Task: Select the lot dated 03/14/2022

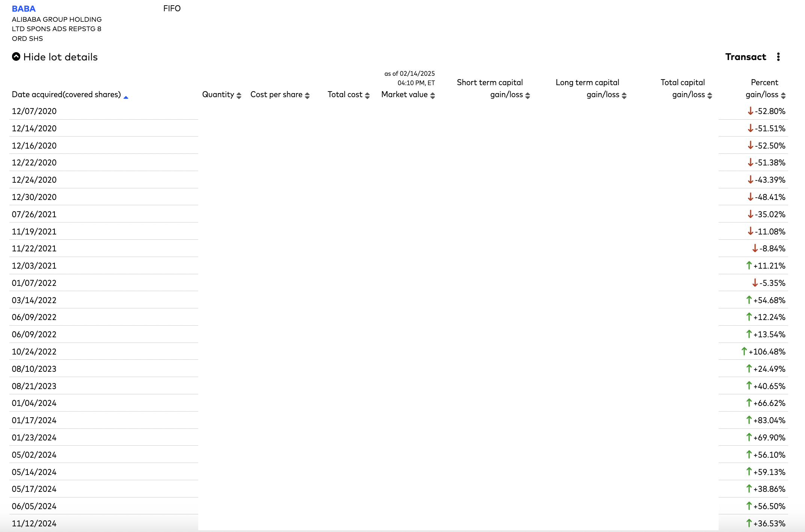Action: 34,301
